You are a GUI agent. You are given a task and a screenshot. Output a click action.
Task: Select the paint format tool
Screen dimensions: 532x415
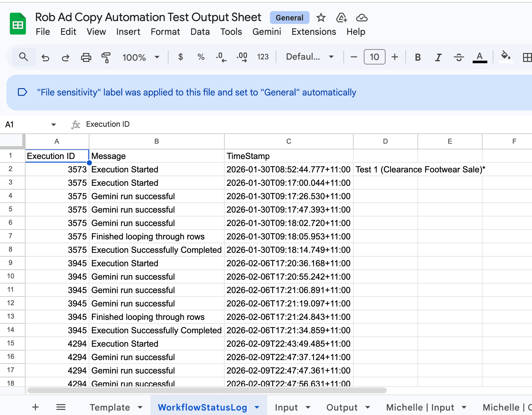[106, 57]
